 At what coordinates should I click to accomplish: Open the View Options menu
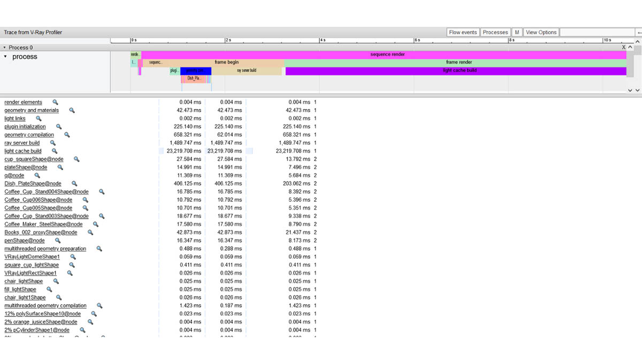click(x=541, y=32)
